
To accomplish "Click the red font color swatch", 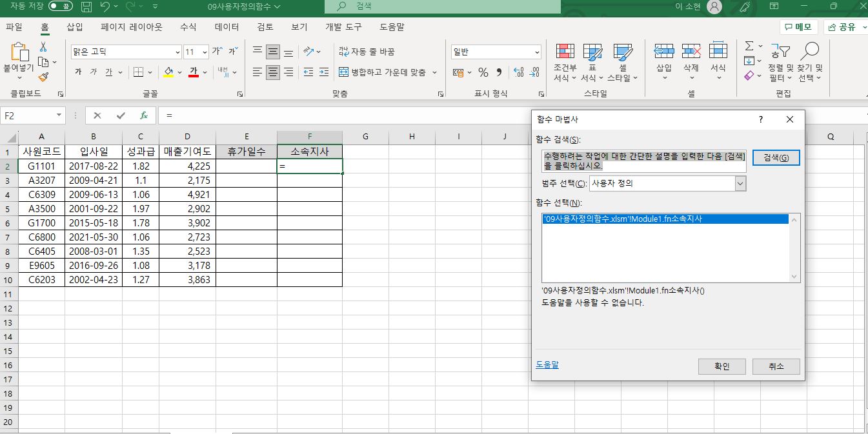I will (x=193, y=72).
